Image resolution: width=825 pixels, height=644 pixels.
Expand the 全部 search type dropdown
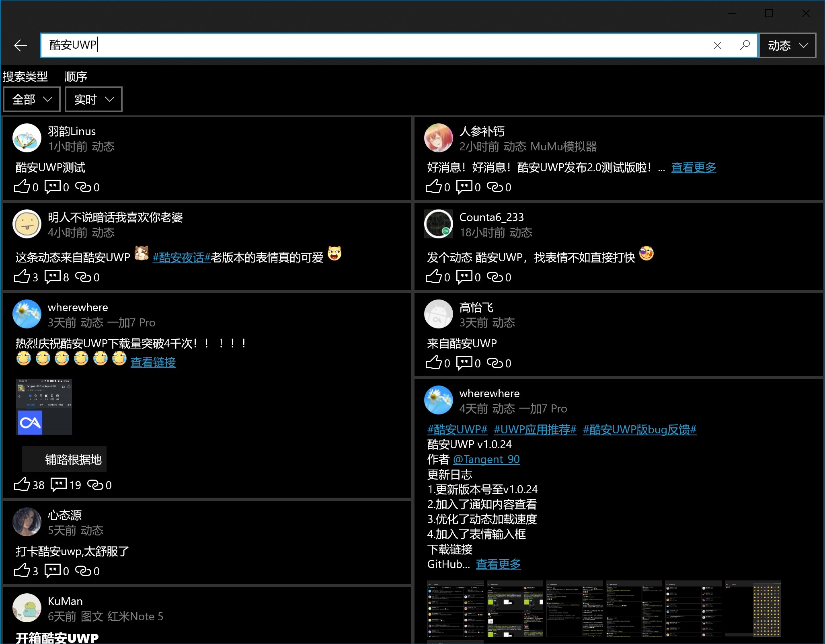tap(32, 99)
